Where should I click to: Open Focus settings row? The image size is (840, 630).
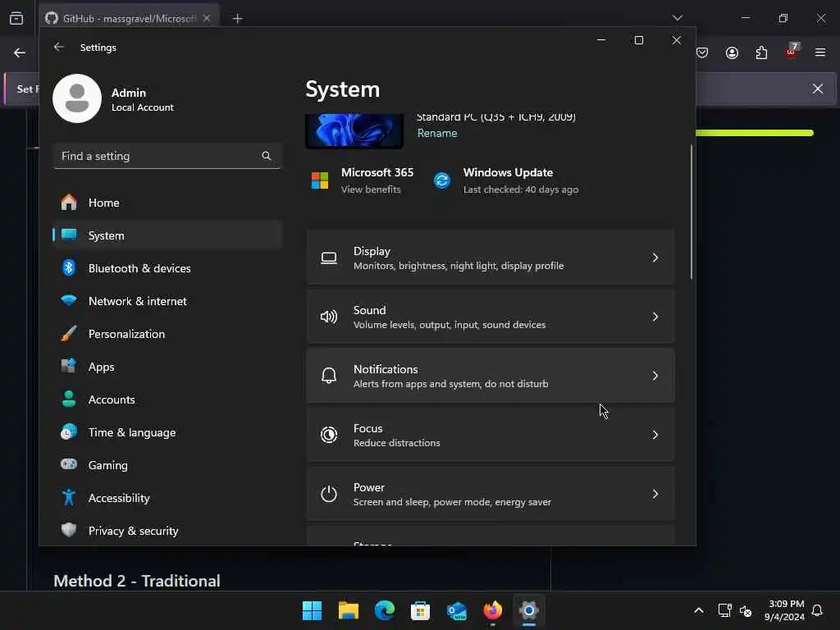pyautogui.click(x=491, y=435)
